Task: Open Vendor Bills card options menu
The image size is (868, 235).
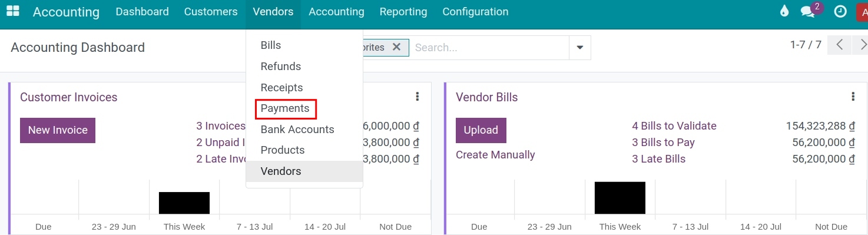Action: tap(853, 97)
